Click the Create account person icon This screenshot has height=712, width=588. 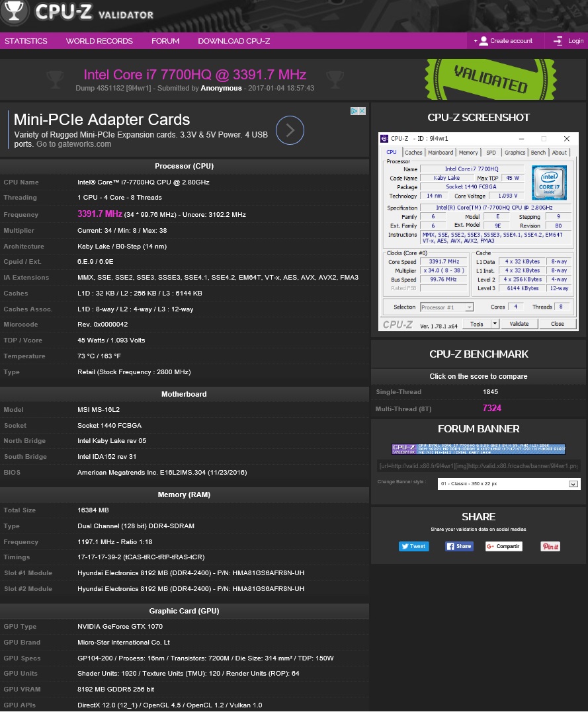(483, 41)
